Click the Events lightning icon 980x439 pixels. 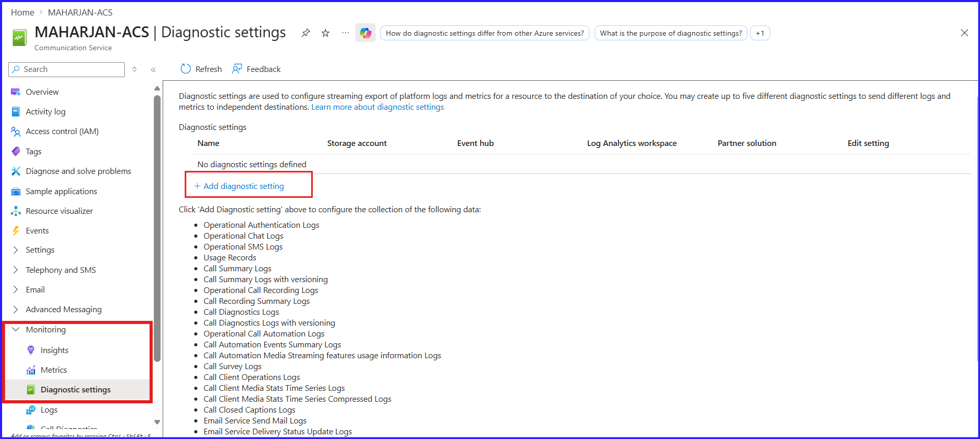point(16,230)
